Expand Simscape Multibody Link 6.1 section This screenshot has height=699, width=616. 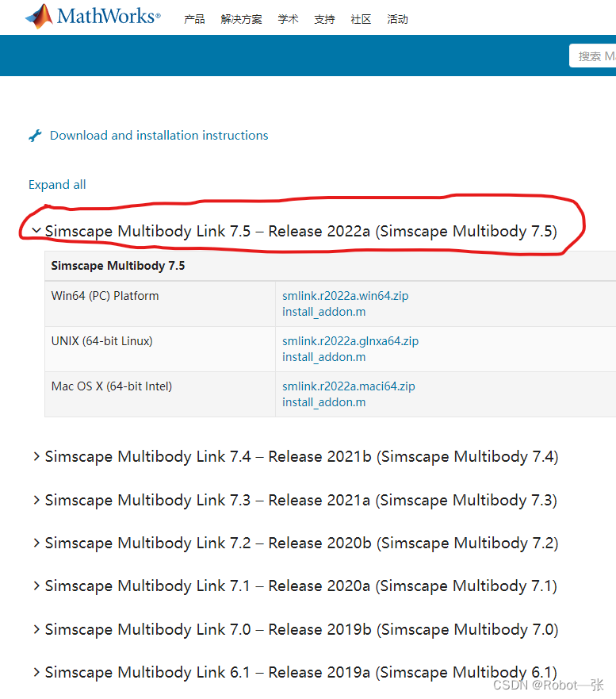coord(295,673)
